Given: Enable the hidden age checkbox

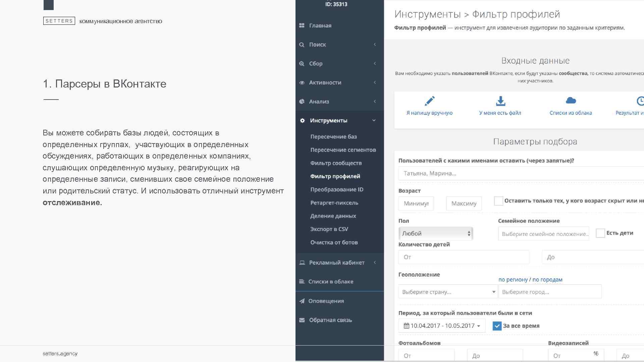Looking at the screenshot, I should coord(498,201).
